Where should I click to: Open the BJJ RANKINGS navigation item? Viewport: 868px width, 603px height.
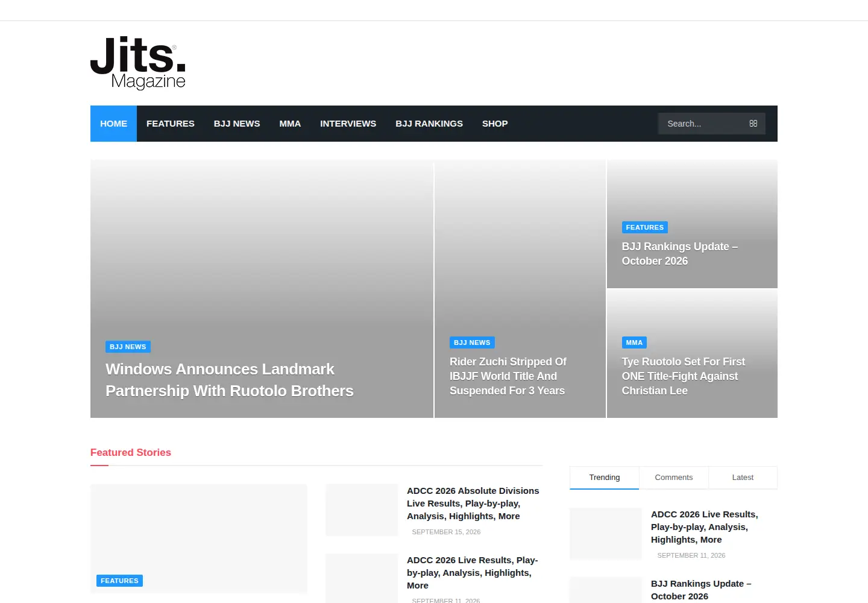coord(429,124)
